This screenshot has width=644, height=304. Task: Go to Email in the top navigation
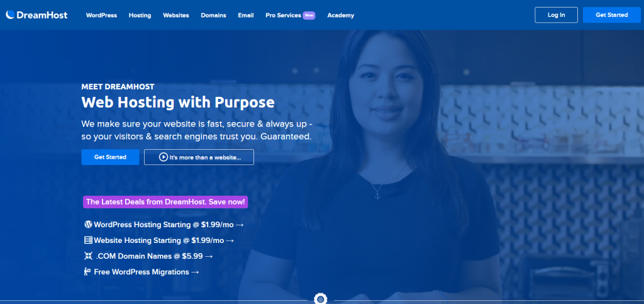(246, 15)
